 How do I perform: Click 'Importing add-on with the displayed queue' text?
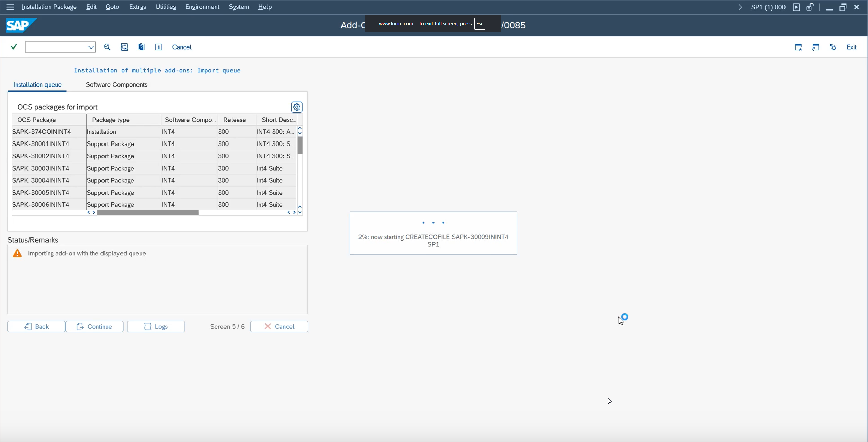[x=87, y=253]
